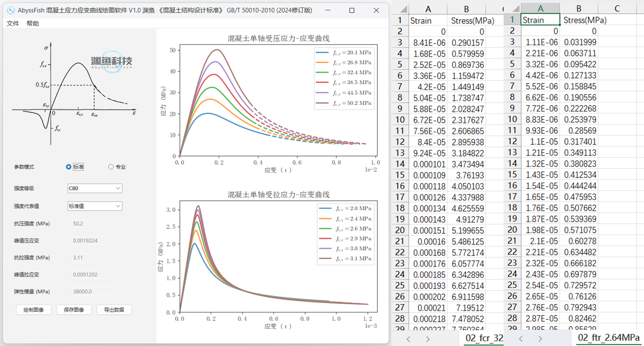
Task: Click select-all corner of right spreadsheet
Action: click(x=514, y=9)
